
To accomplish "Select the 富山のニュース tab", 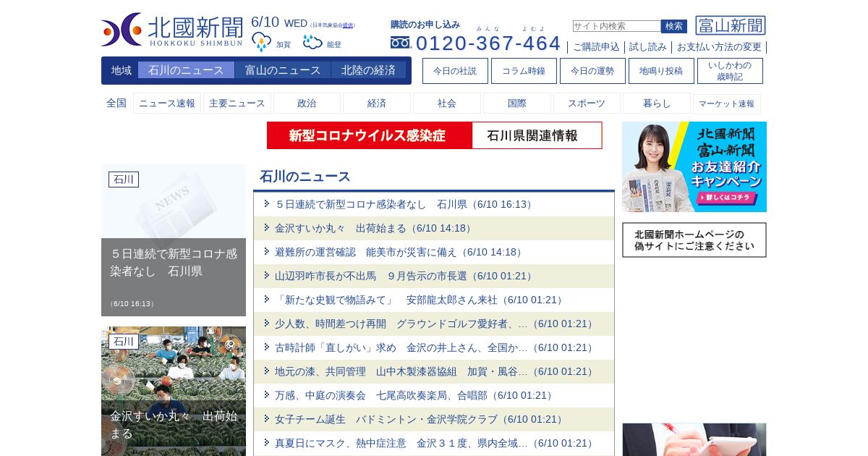I will click(283, 70).
